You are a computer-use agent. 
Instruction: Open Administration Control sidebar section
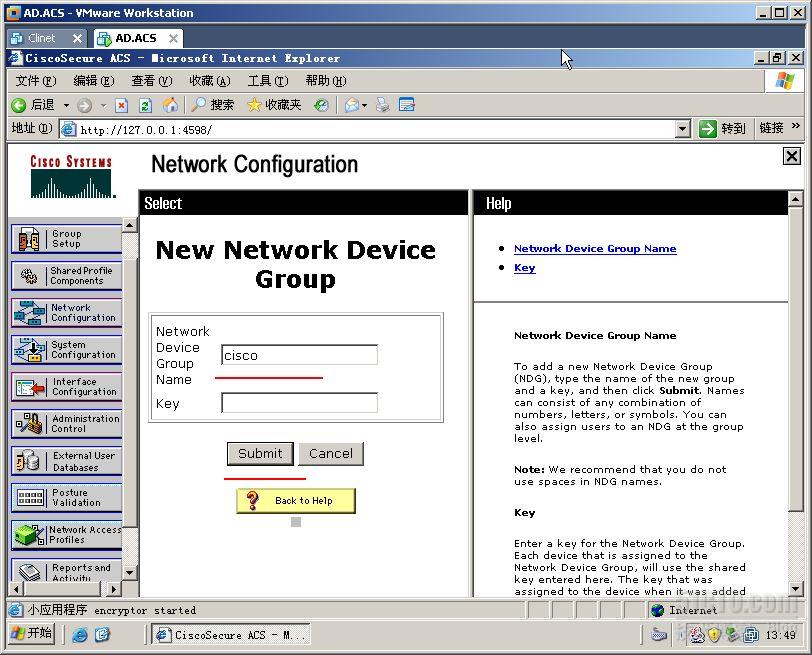(66, 424)
